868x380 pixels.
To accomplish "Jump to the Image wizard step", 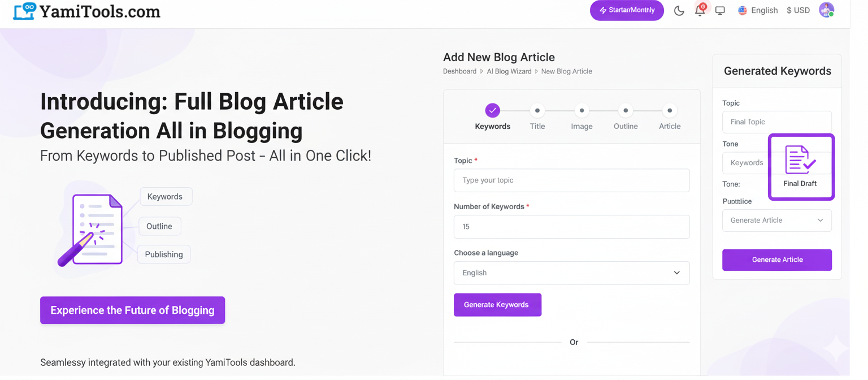I will click(581, 111).
